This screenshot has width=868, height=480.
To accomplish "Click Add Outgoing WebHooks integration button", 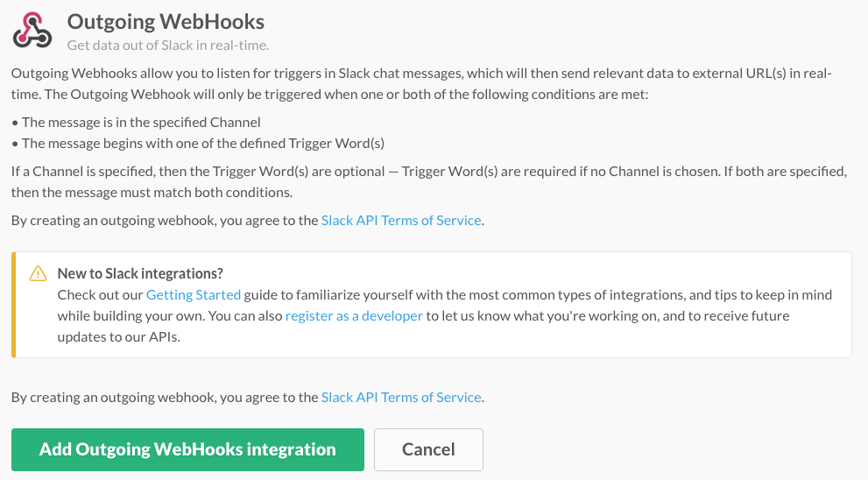I will tap(187, 449).
